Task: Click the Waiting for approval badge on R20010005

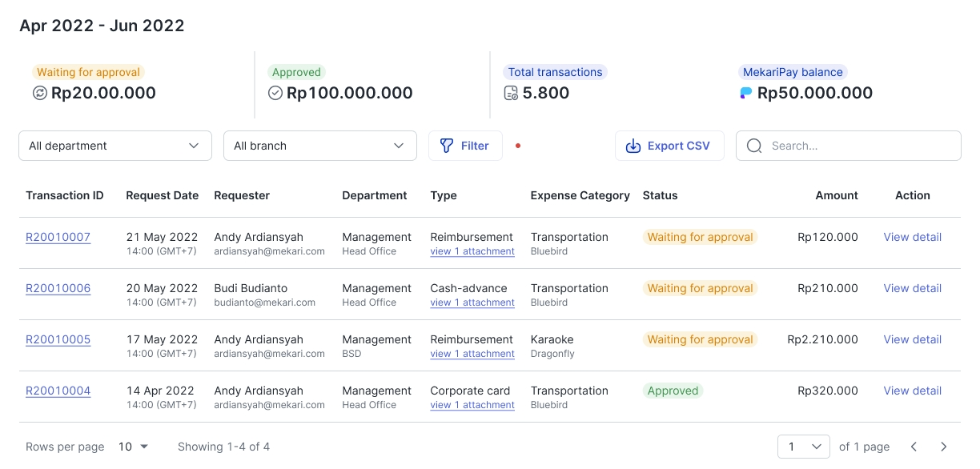Action: coord(701,339)
